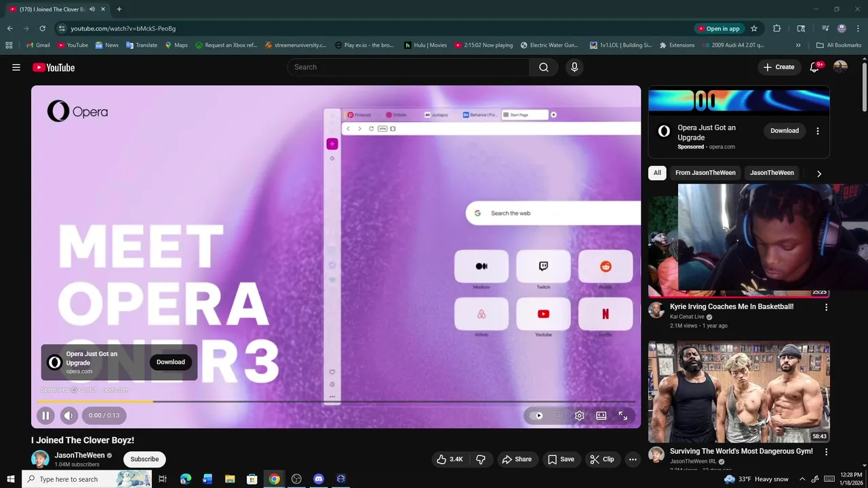This screenshot has width=868, height=488.
Task: Click the Chrome back arrow
Action: pyautogui.click(x=9, y=28)
